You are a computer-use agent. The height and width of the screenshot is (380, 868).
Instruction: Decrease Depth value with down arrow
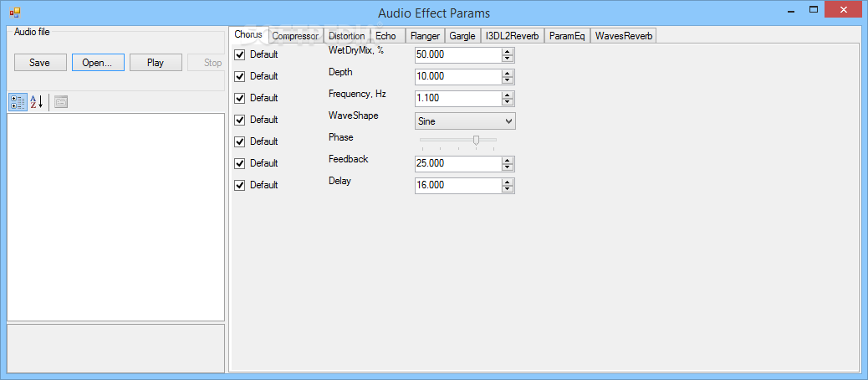point(507,80)
